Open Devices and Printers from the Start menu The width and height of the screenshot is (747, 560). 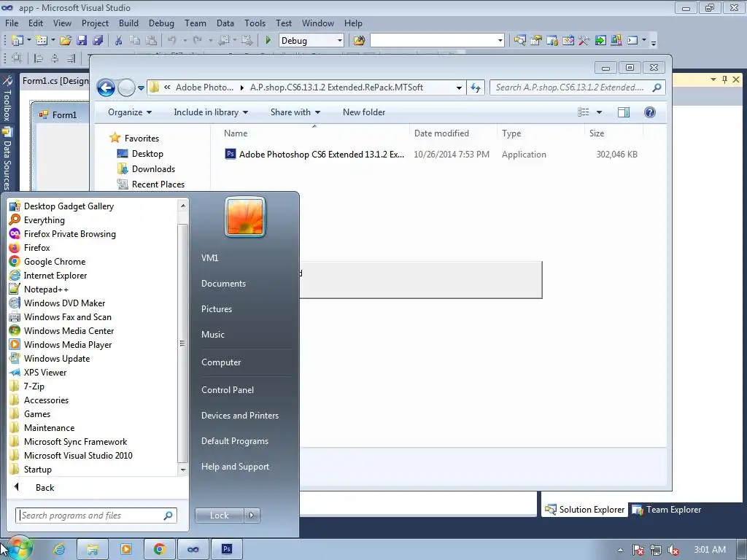coord(239,416)
